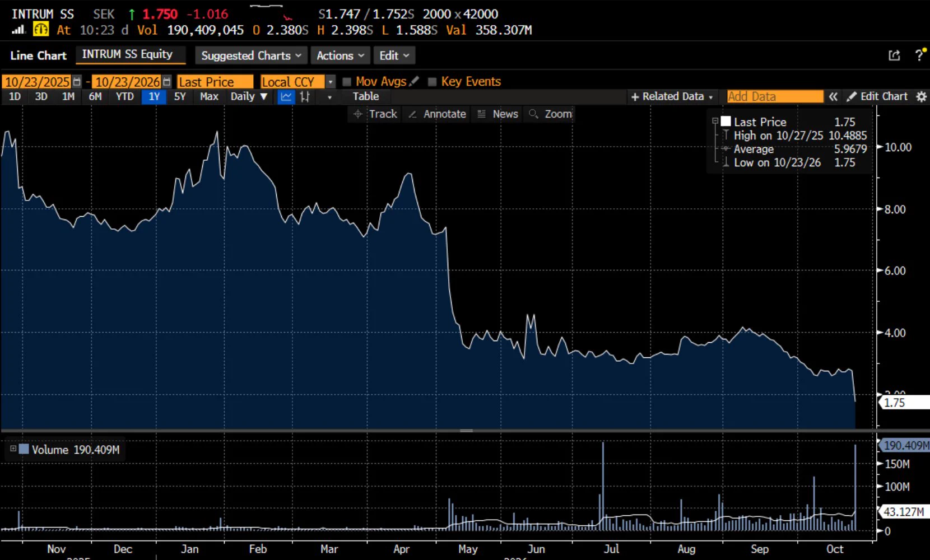
Task: Enable the Key Events checkbox
Action: pyautogui.click(x=432, y=82)
